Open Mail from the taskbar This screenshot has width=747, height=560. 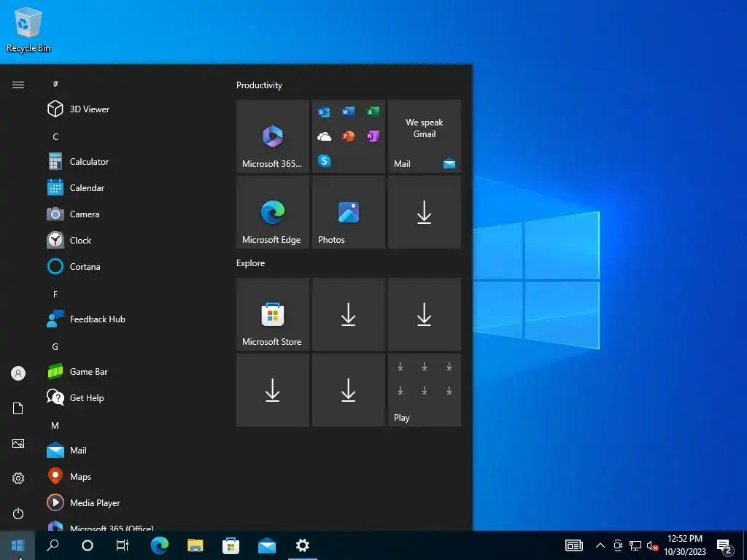(x=267, y=545)
